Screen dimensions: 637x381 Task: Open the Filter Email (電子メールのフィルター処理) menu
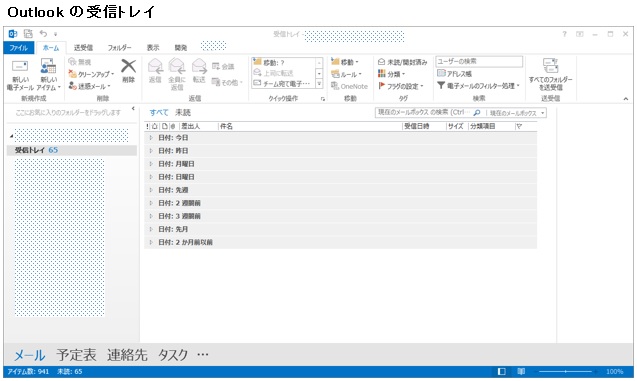478,86
